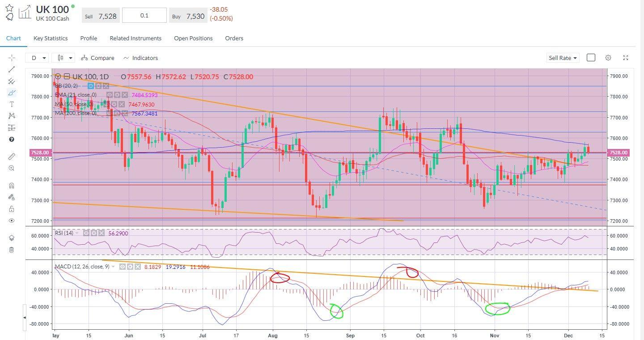This screenshot has height=340, width=644.
Task: Select the zoom in tool
Action: coord(12,168)
